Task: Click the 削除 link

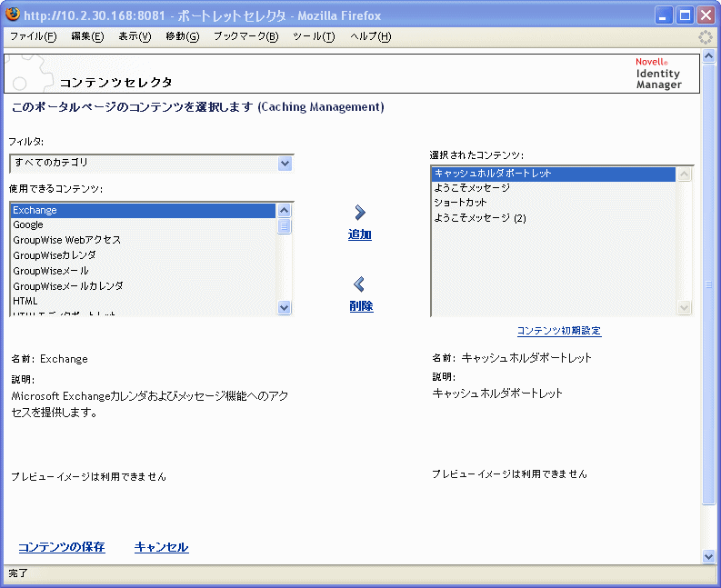Action: point(361,306)
